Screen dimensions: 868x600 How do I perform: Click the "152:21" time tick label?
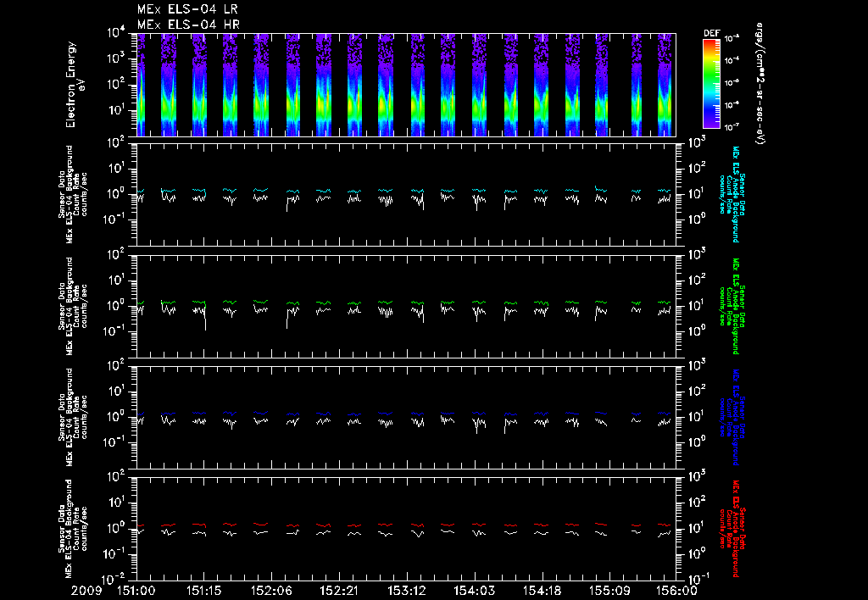click(339, 591)
